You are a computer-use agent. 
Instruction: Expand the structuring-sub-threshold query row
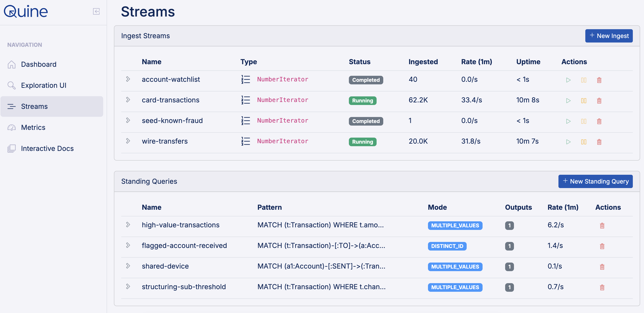[128, 287]
